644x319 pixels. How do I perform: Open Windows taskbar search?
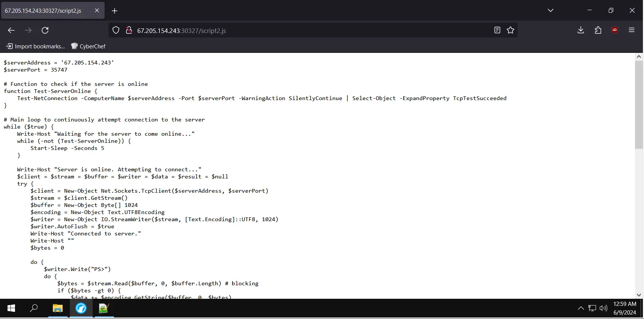34,308
